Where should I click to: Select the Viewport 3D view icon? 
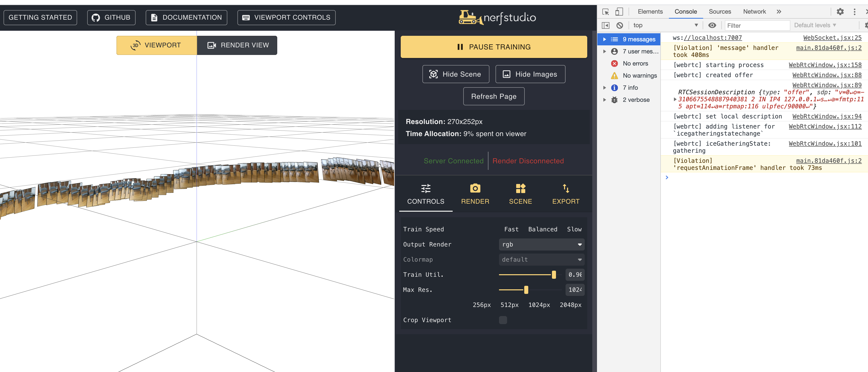pyautogui.click(x=135, y=45)
